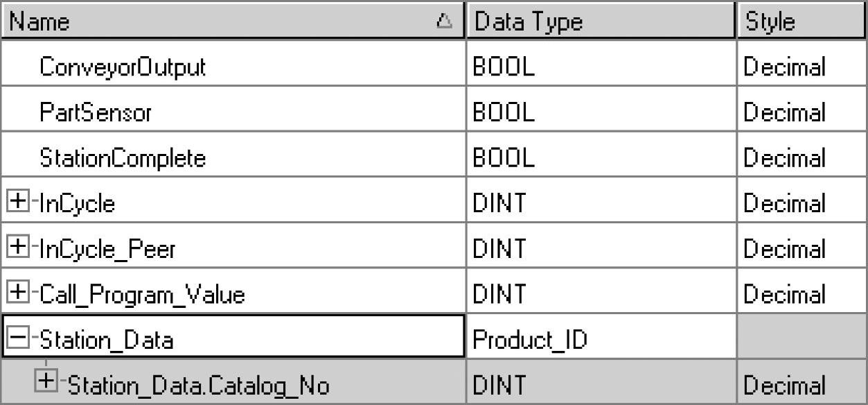Viewport: 868px width, 405px height.
Task: Click the Decimal style of Call_Program_Value
Action: pyautogui.click(x=783, y=294)
